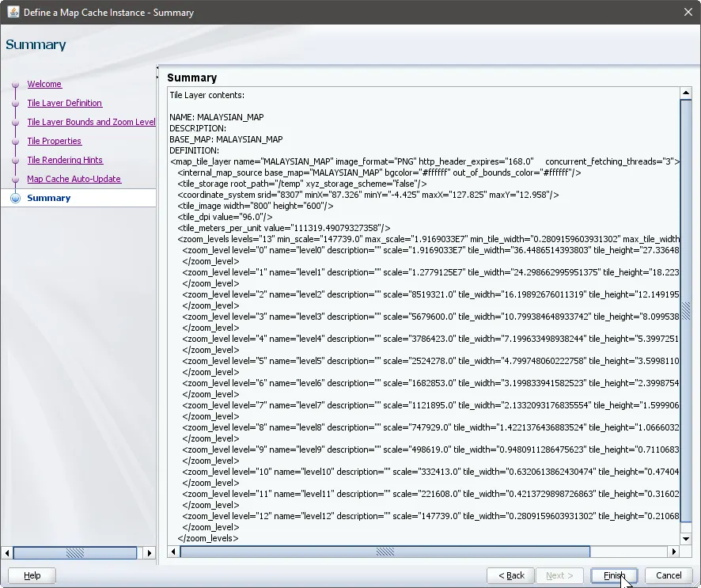Screen dimensions: 701x588
Task: Click the 'DESCRIPTION:' line
Action: [198, 128]
